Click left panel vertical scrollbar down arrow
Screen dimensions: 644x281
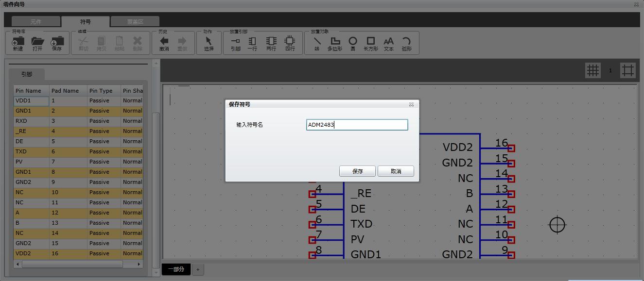[156, 273]
